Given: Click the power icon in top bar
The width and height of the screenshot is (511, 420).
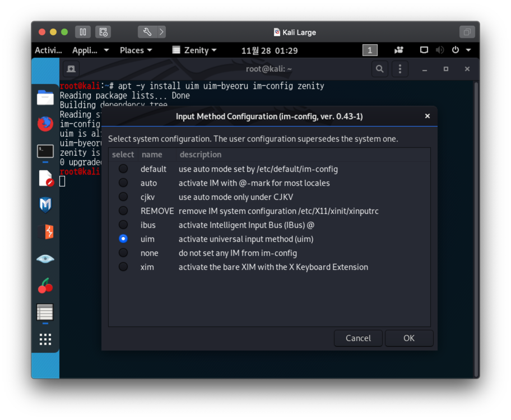Looking at the screenshot, I should click(456, 50).
